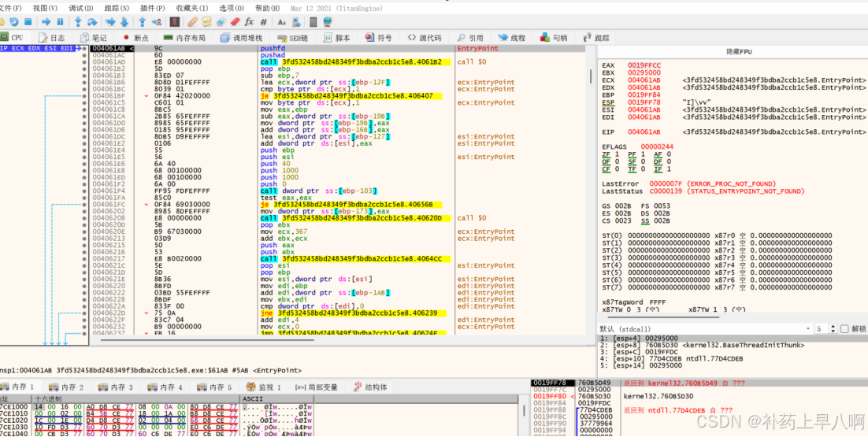Pause execution with the pause icon
This screenshot has width=868, height=437.
[61, 22]
